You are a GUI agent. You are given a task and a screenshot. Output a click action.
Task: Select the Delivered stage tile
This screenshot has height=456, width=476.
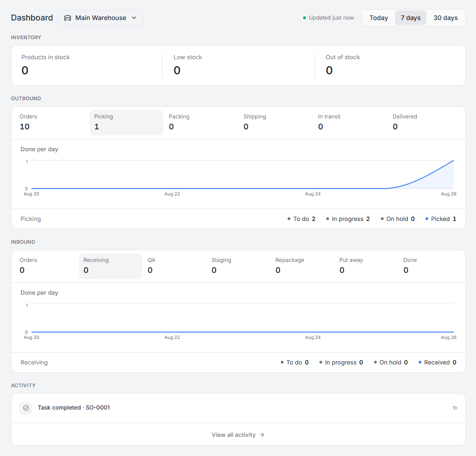pos(425,123)
